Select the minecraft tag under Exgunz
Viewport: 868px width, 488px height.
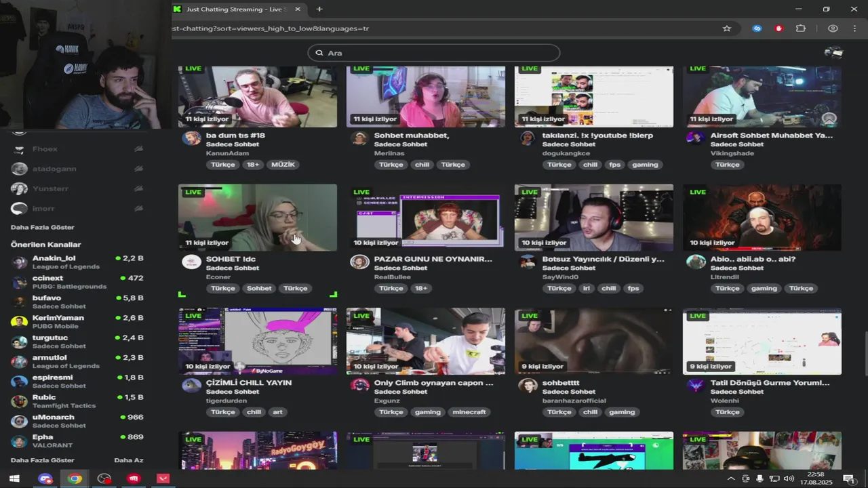469,412
